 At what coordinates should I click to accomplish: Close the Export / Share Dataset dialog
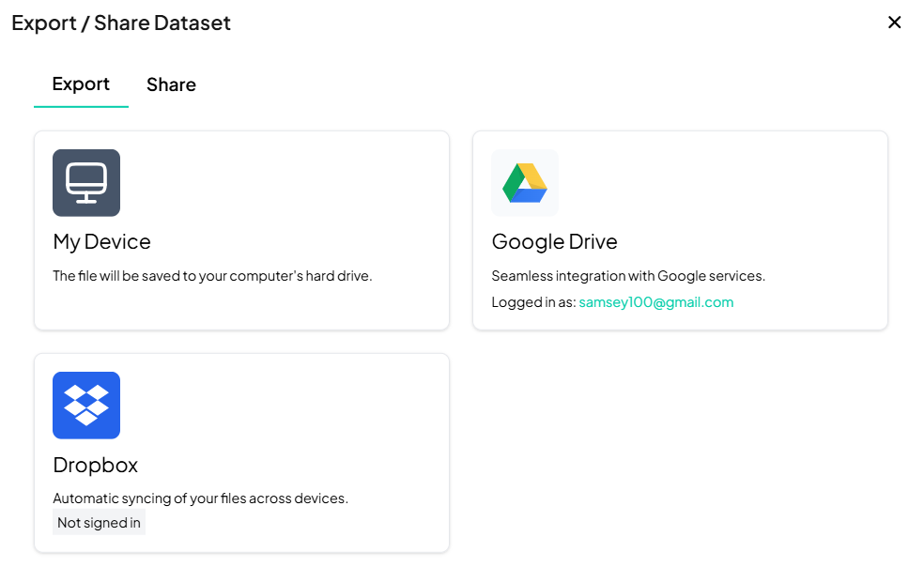click(894, 23)
